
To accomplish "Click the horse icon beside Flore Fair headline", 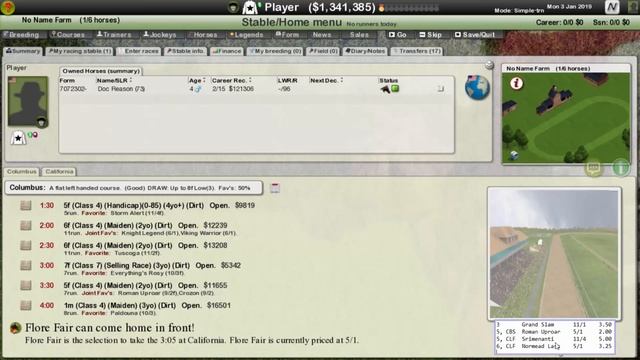I will pyautogui.click(x=16, y=328).
